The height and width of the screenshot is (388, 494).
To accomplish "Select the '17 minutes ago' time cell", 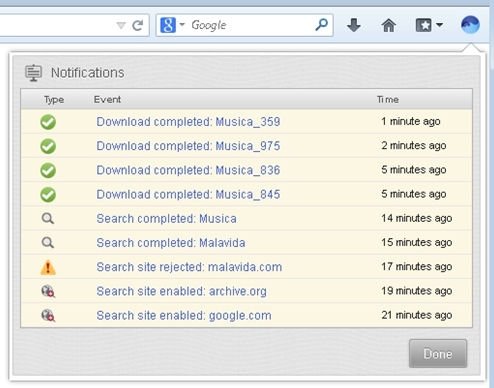I will (417, 267).
